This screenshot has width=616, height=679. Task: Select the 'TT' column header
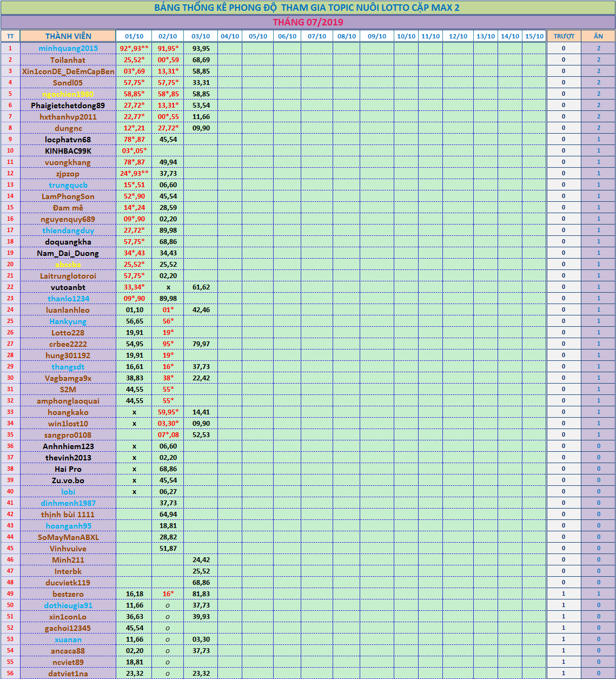pos(10,36)
